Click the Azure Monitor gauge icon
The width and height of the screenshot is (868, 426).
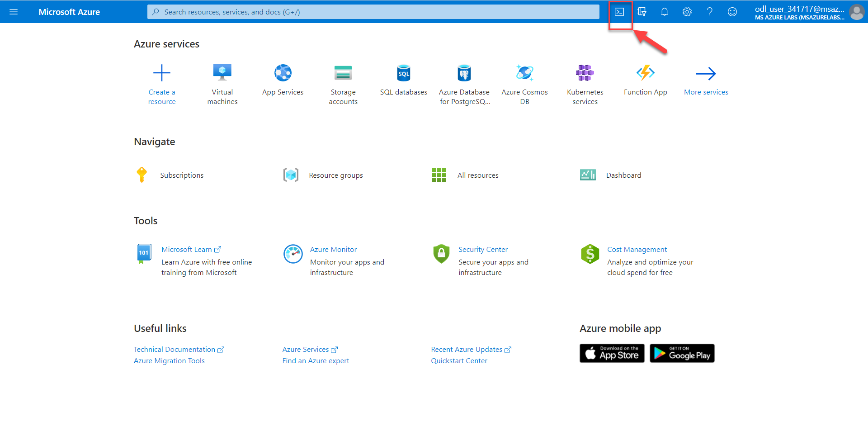point(293,254)
